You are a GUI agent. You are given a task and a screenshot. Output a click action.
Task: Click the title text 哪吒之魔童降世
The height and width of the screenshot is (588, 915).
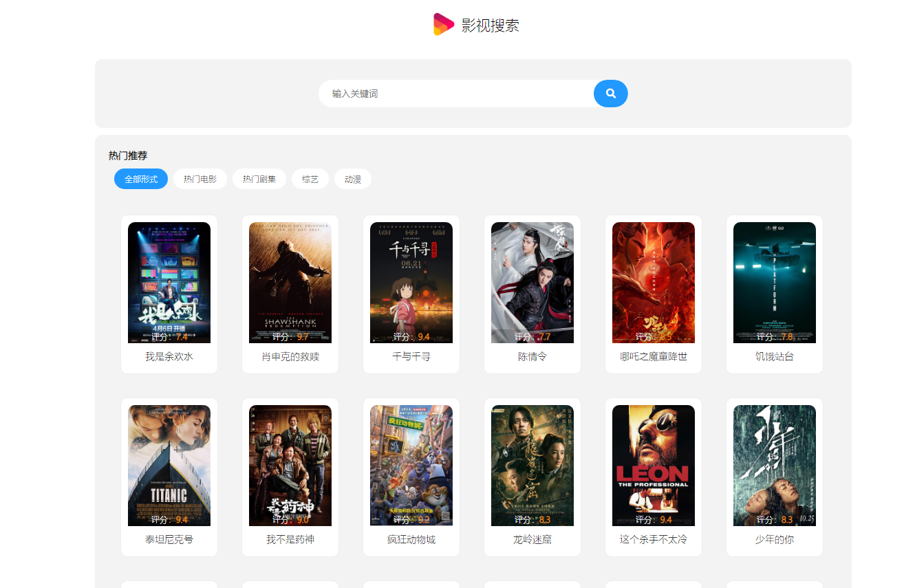click(x=654, y=357)
